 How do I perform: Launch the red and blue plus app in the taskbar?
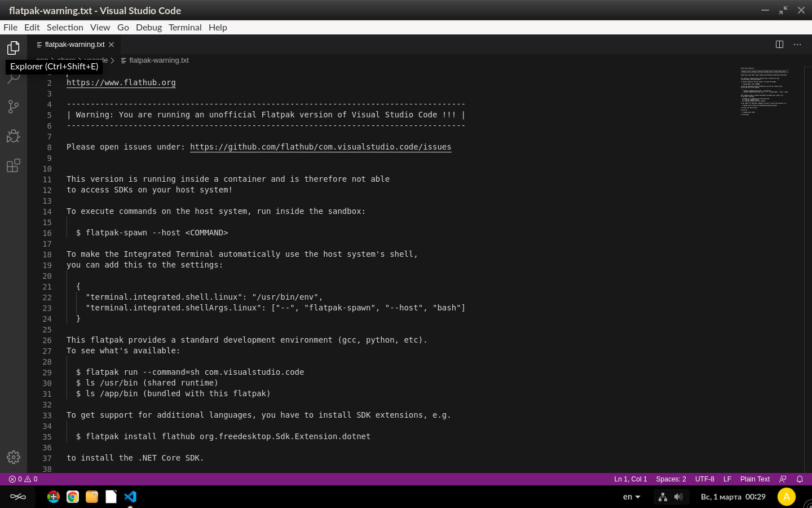point(54,497)
